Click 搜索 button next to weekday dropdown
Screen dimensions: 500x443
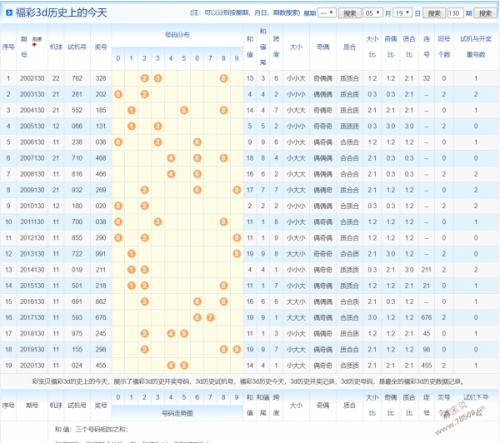[350, 13]
